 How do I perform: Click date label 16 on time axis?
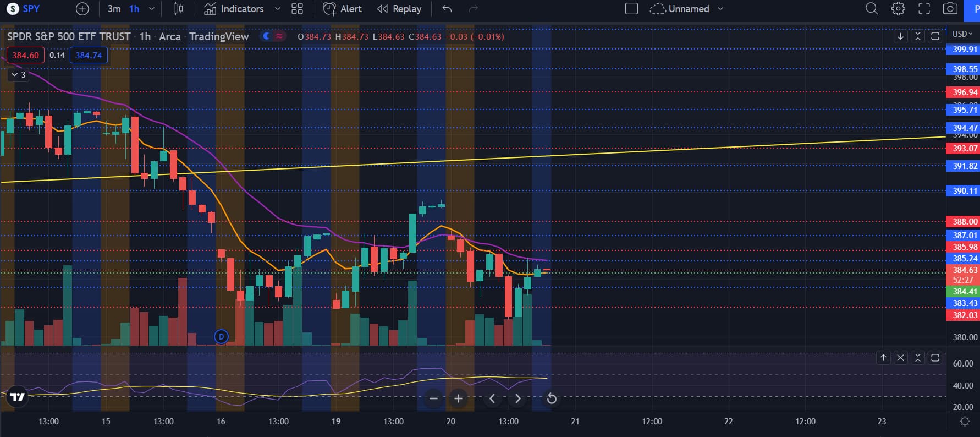221,421
